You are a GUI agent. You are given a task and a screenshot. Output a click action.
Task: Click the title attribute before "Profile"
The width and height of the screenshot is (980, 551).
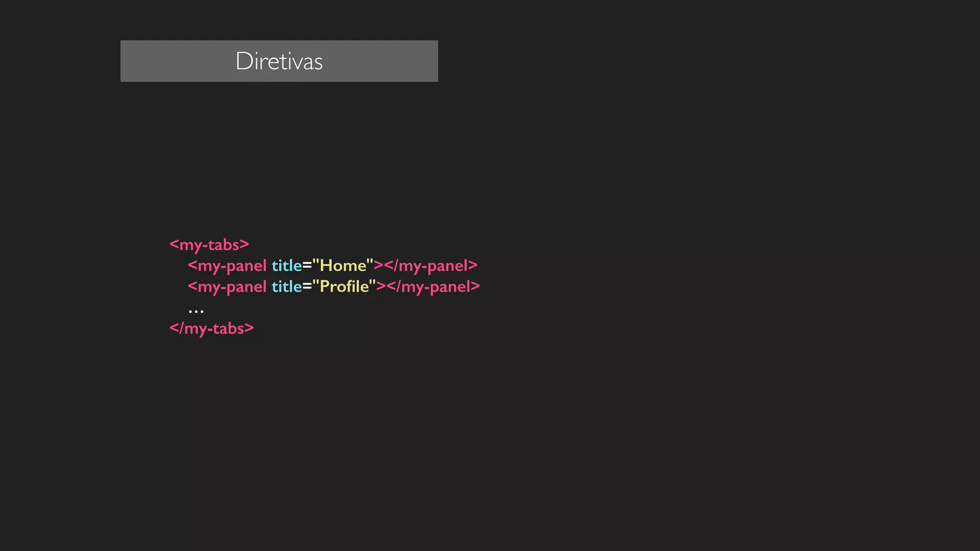coord(287,287)
